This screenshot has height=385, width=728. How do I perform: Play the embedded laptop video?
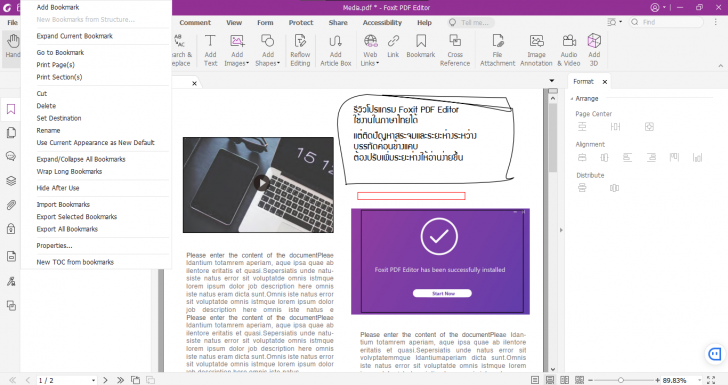click(x=261, y=183)
